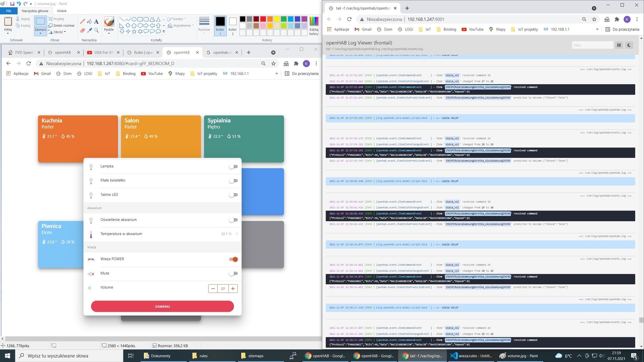
Task: Switch to the log viewer browser tab
Action: (x=362, y=8)
